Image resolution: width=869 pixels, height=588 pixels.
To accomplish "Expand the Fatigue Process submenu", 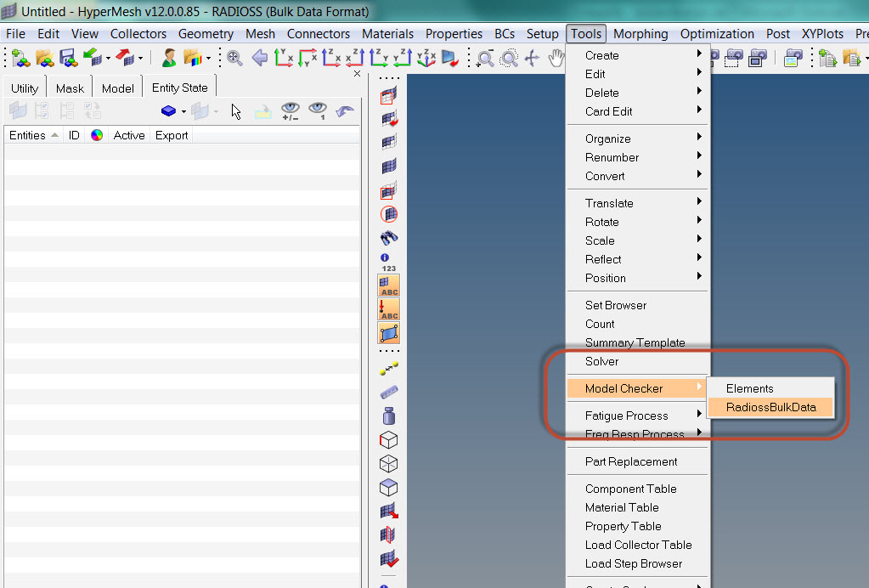I will tap(639, 416).
